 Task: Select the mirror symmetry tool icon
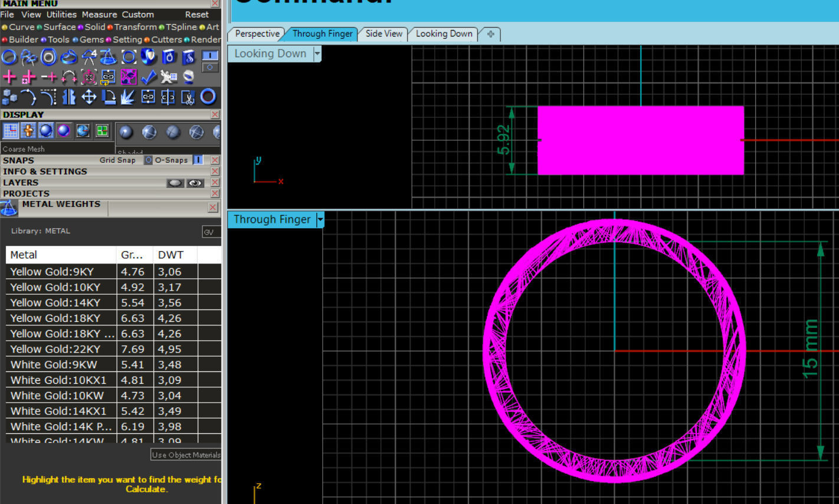tap(69, 97)
